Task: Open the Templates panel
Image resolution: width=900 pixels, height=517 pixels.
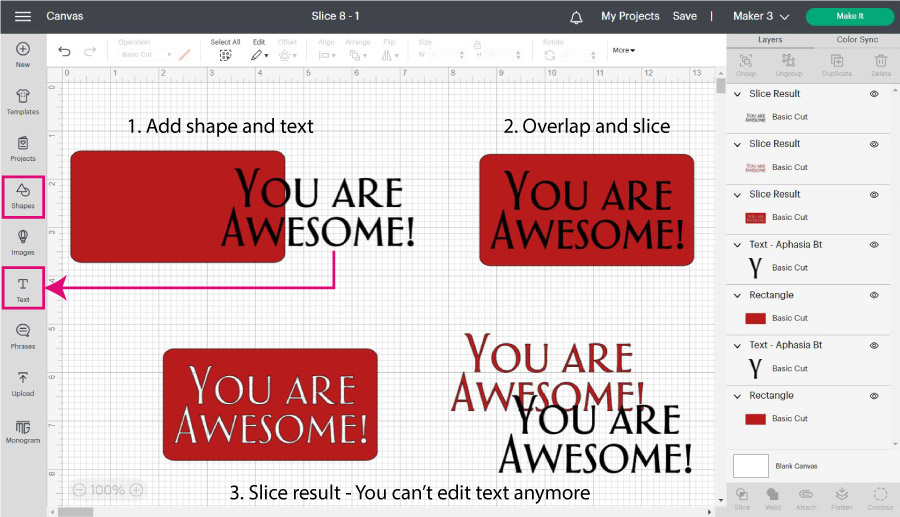Action: tap(23, 101)
